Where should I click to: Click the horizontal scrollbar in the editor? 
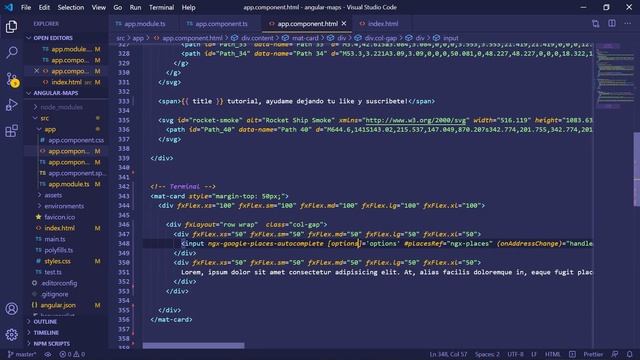coord(193,346)
